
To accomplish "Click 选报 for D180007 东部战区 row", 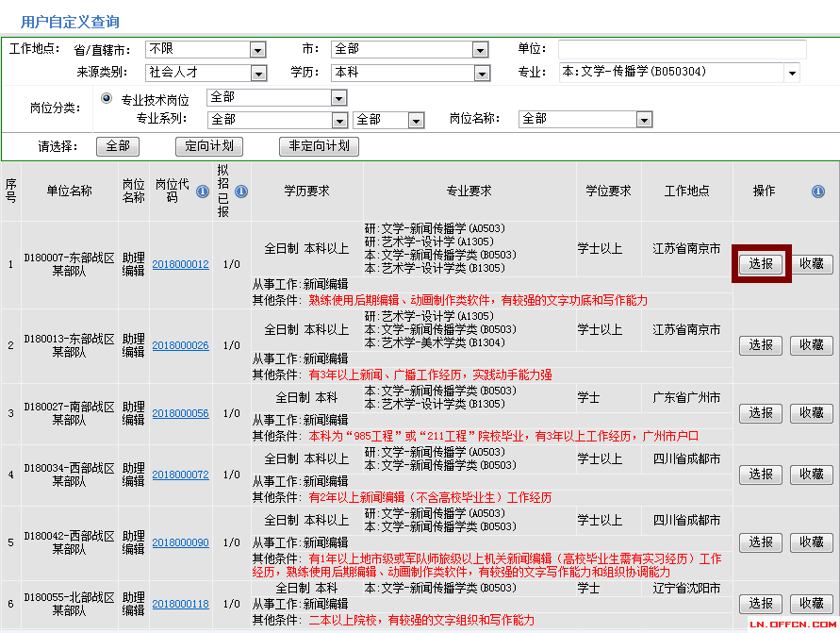I will pos(761,264).
